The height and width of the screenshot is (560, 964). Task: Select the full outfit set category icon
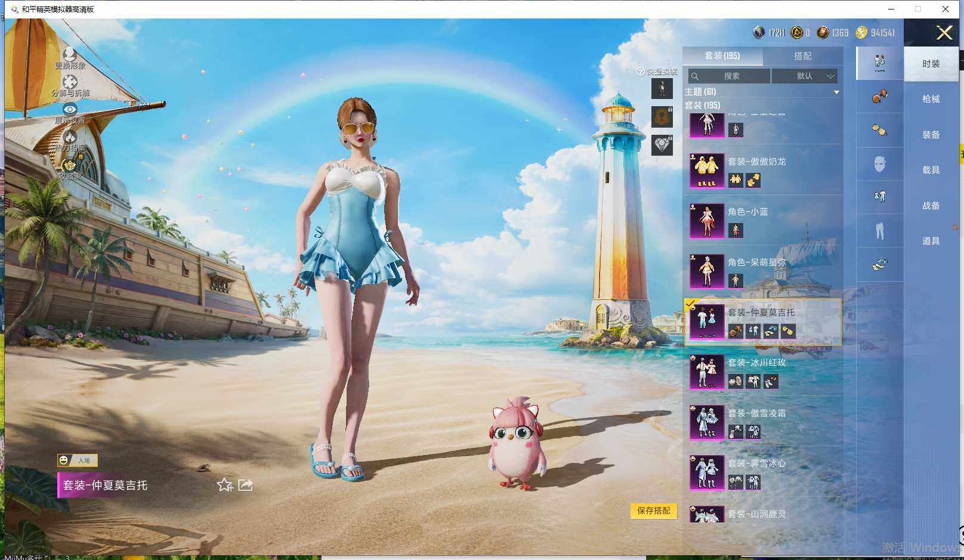tap(879, 62)
